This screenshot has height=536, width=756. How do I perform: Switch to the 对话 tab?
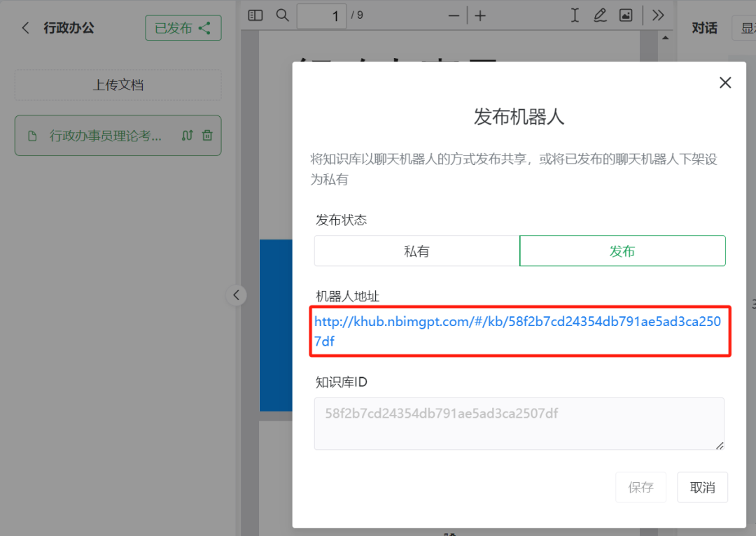(704, 28)
